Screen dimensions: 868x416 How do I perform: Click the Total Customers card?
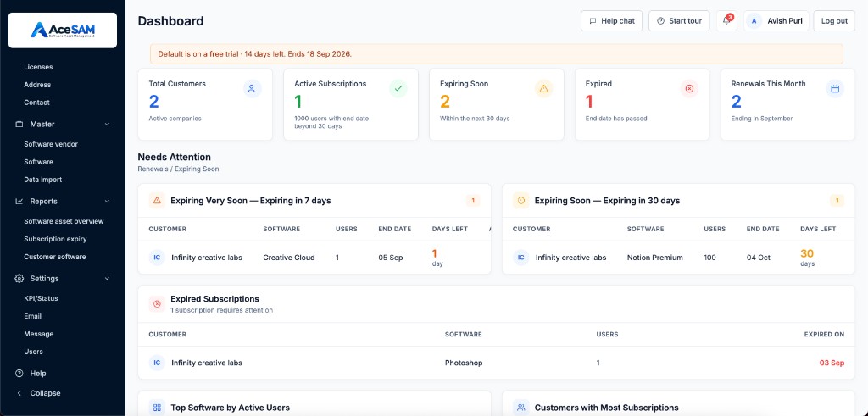coord(205,104)
